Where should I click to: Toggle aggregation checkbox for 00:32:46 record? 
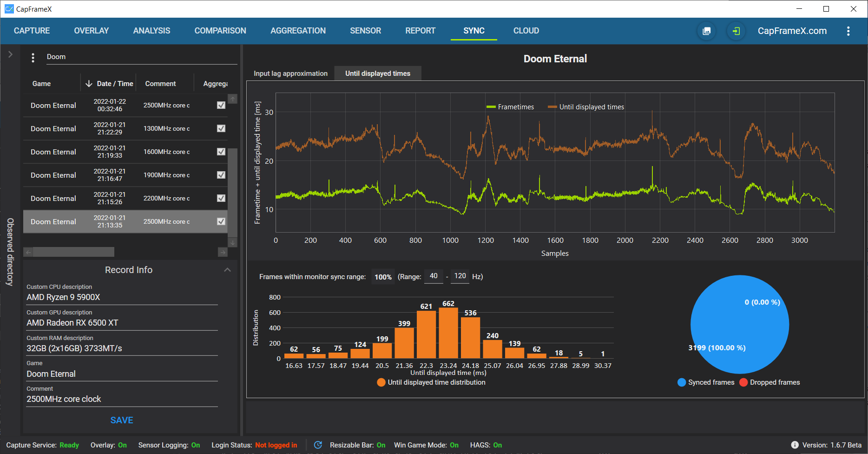(x=221, y=105)
